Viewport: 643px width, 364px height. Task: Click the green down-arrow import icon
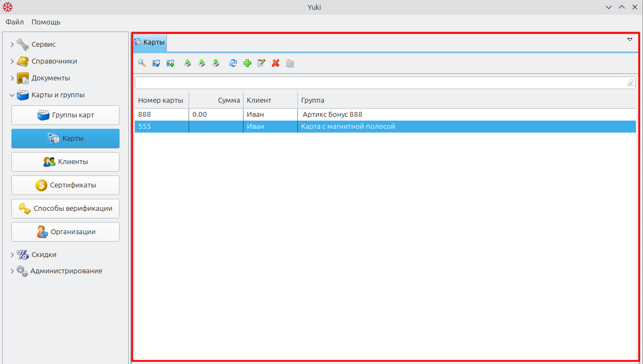[216, 63]
